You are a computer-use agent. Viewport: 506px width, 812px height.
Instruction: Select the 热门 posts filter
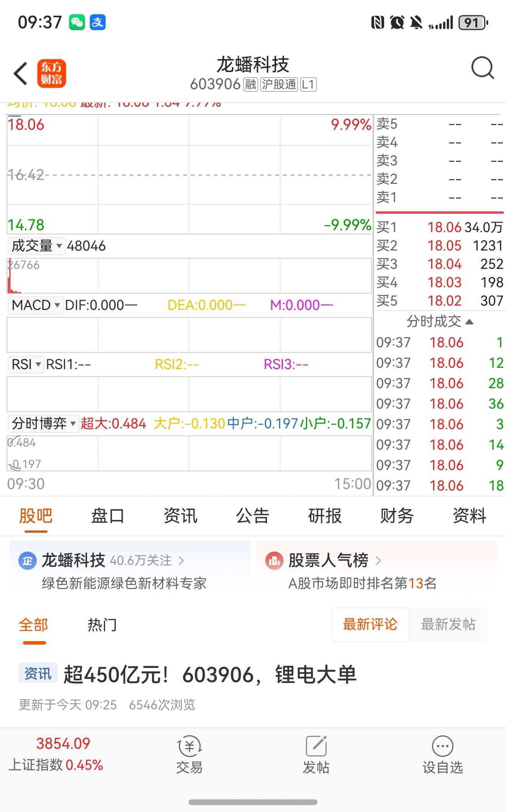pos(102,625)
